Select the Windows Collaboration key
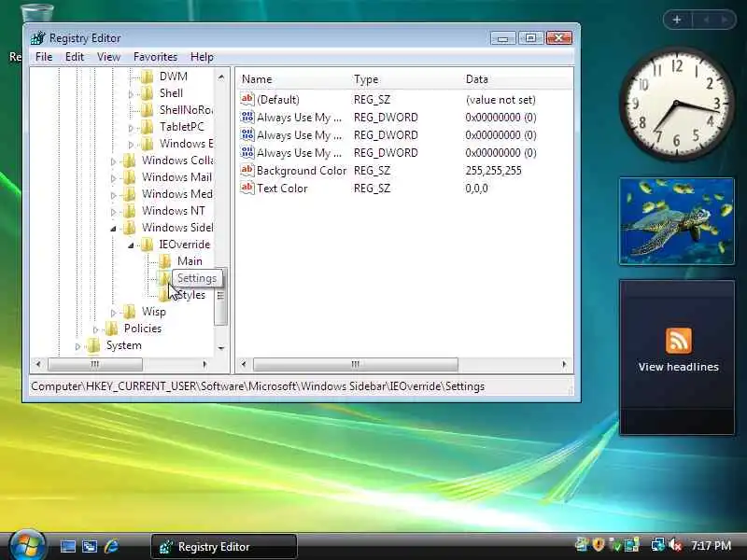Screen dimensions: 747x560 pyautogui.click(x=177, y=160)
